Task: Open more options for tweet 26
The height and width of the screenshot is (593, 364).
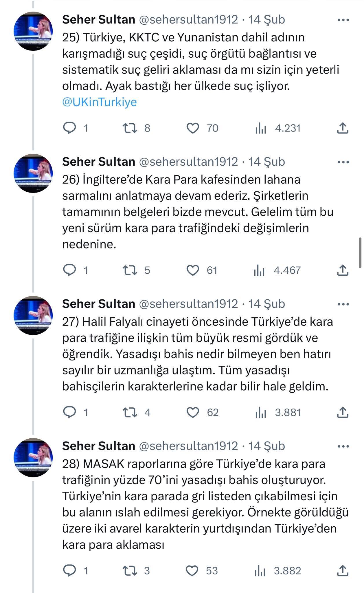Action: pos(343,162)
